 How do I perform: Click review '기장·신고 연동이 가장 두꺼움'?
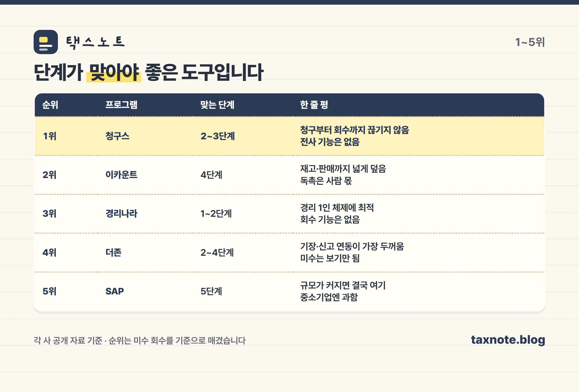click(352, 247)
